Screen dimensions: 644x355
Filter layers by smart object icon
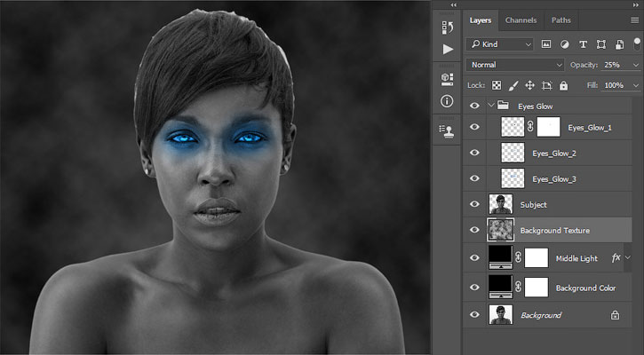click(619, 44)
